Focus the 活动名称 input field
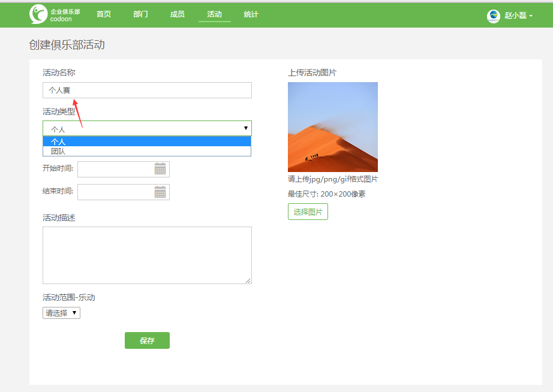 [x=147, y=91]
